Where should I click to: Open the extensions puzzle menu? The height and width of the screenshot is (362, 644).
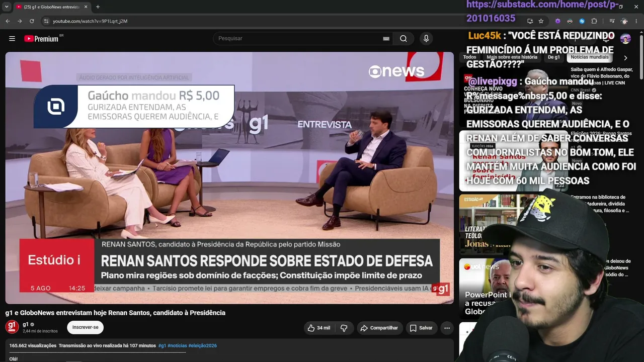point(594,21)
